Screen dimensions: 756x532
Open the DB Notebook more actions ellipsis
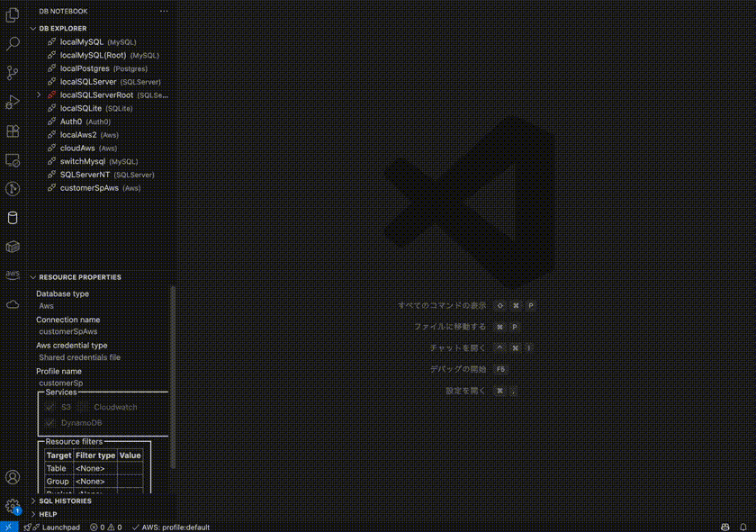[164, 11]
